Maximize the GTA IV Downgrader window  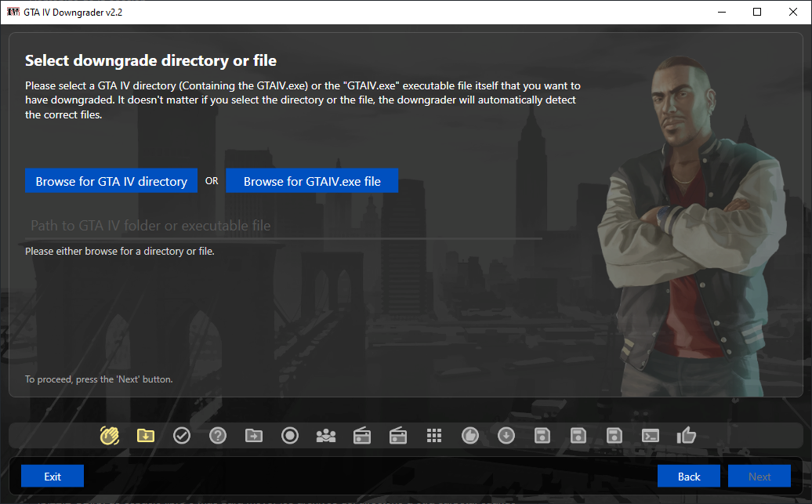[757, 12]
